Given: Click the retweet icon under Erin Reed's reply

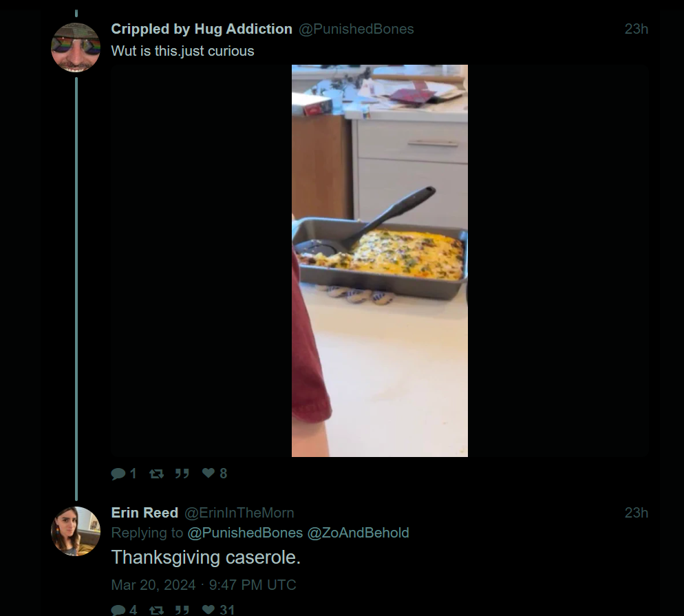Looking at the screenshot, I should pos(157,610).
